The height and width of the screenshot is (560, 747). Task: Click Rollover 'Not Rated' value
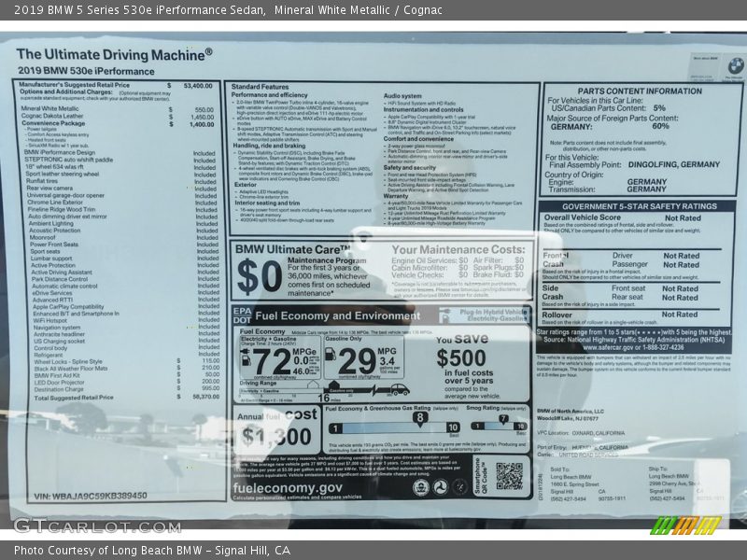[x=680, y=315]
